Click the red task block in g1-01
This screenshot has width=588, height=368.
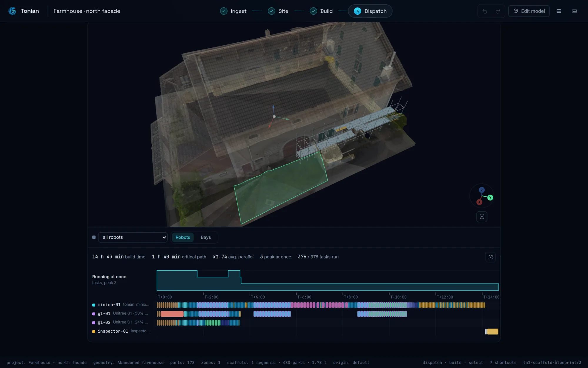[x=172, y=314]
